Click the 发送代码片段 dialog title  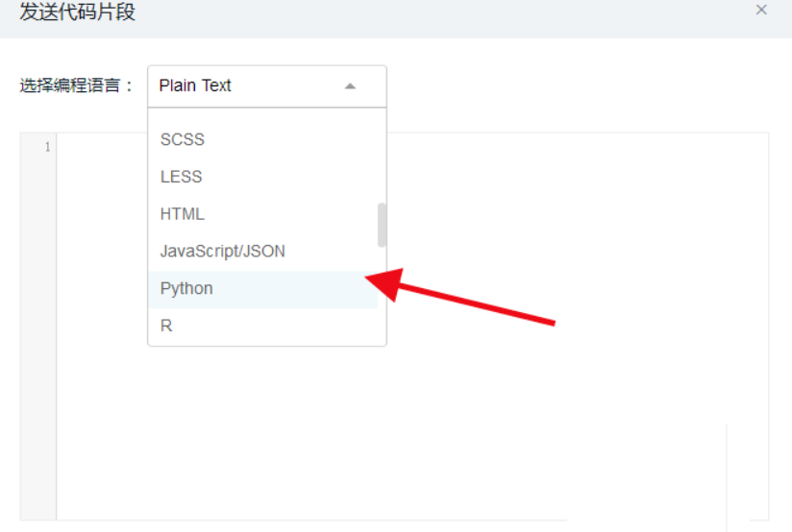[x=77, y=12]
